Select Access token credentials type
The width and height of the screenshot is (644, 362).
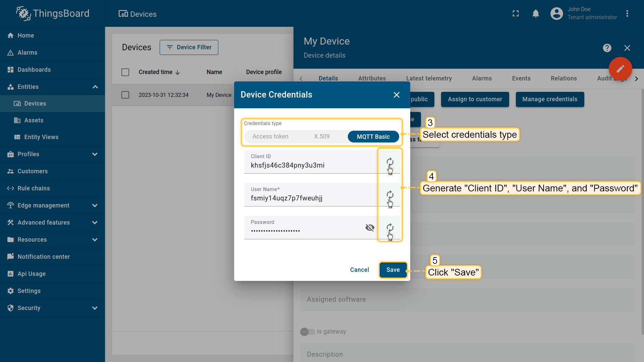270,136
